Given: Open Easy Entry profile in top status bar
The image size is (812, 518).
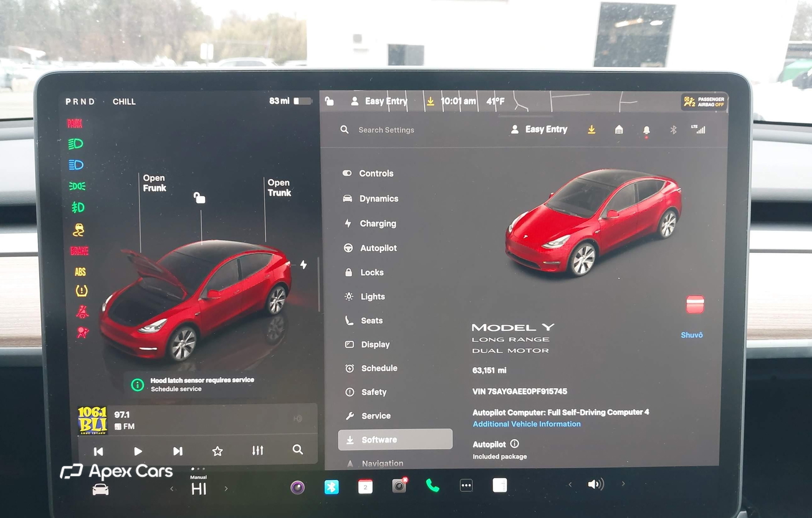Looking at the screenshot, I should [379, 101].
